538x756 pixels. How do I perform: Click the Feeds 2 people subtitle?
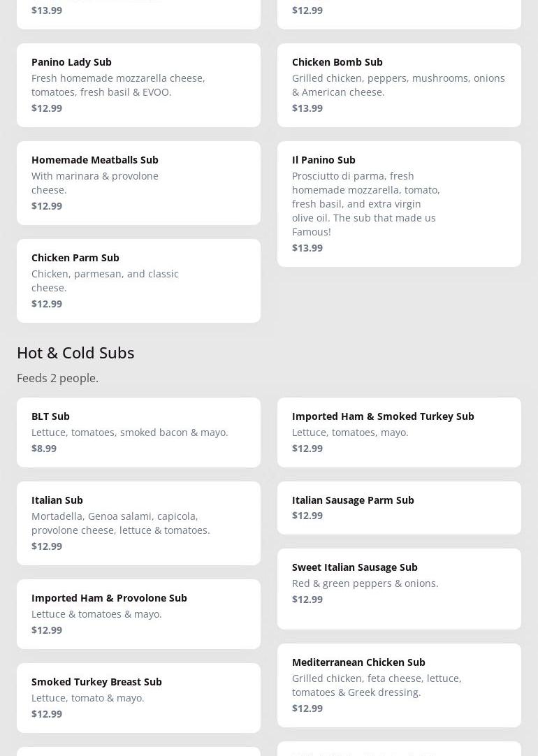click(57, 378)
